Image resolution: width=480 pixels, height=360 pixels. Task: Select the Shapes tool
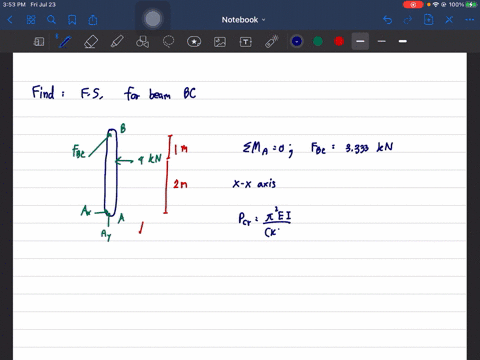pyautogui.click(x=142, y=42)
